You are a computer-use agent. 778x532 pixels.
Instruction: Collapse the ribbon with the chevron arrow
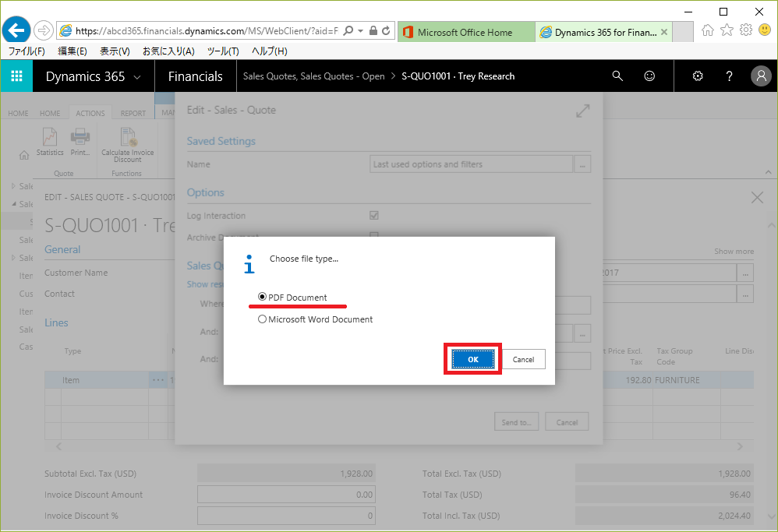pyautogui.click(x=768, y=172)
